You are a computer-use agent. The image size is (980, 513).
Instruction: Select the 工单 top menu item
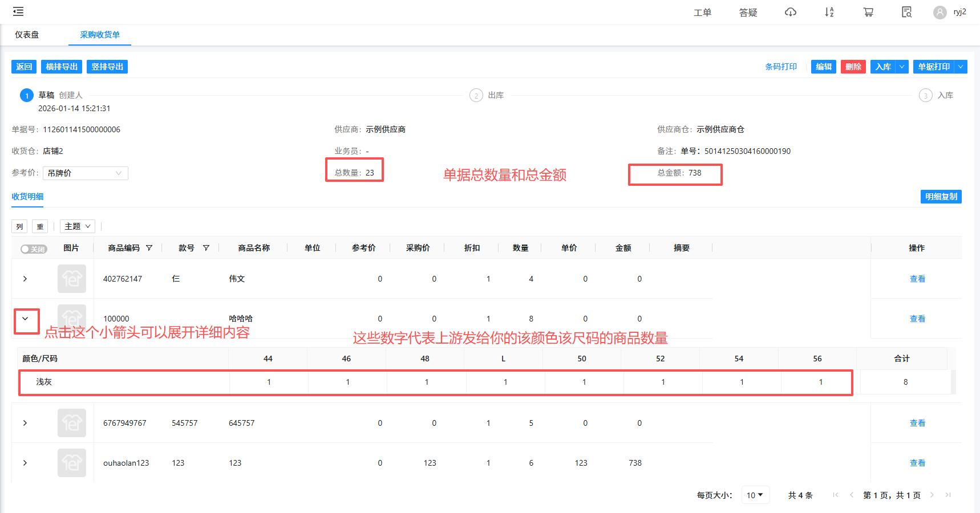702,13
